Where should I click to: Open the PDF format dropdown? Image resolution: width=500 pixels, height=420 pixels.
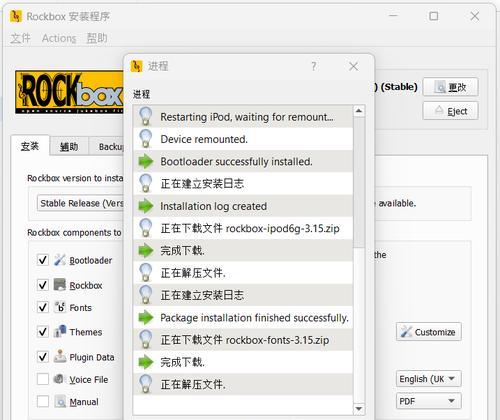click(x=429, y=401)
